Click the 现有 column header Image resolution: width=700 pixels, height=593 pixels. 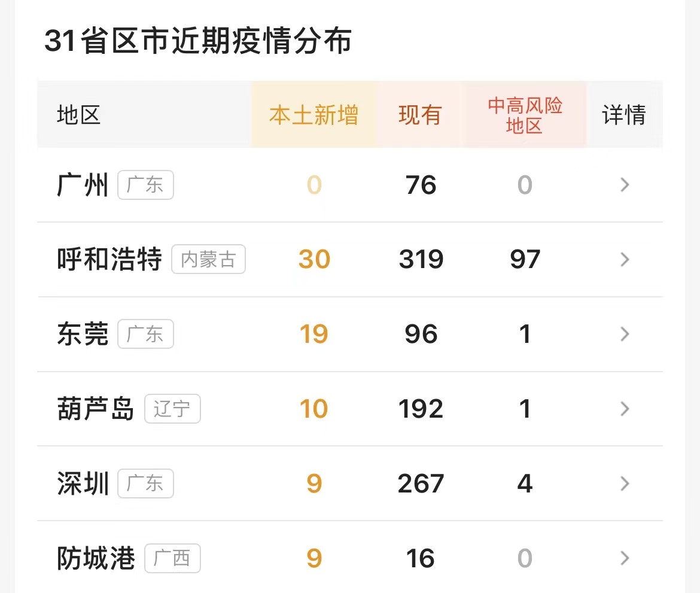pyautogui.click(x=419, y=115)
